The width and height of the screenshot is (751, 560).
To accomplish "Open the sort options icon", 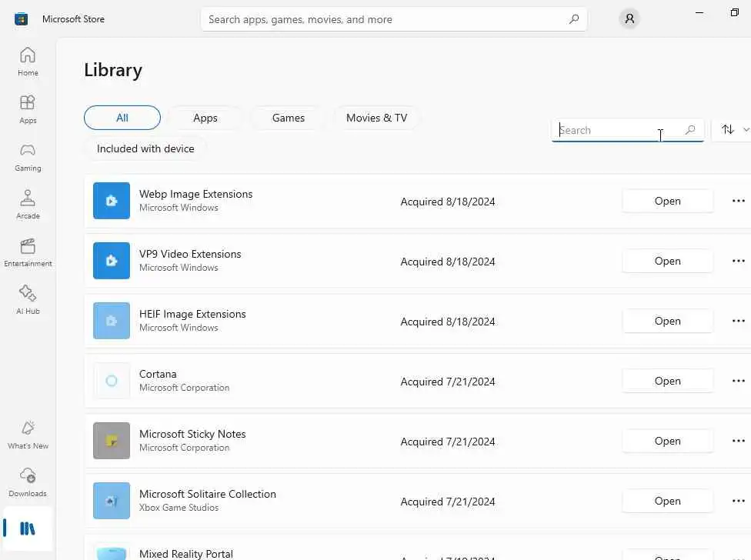I will (728, 129).
